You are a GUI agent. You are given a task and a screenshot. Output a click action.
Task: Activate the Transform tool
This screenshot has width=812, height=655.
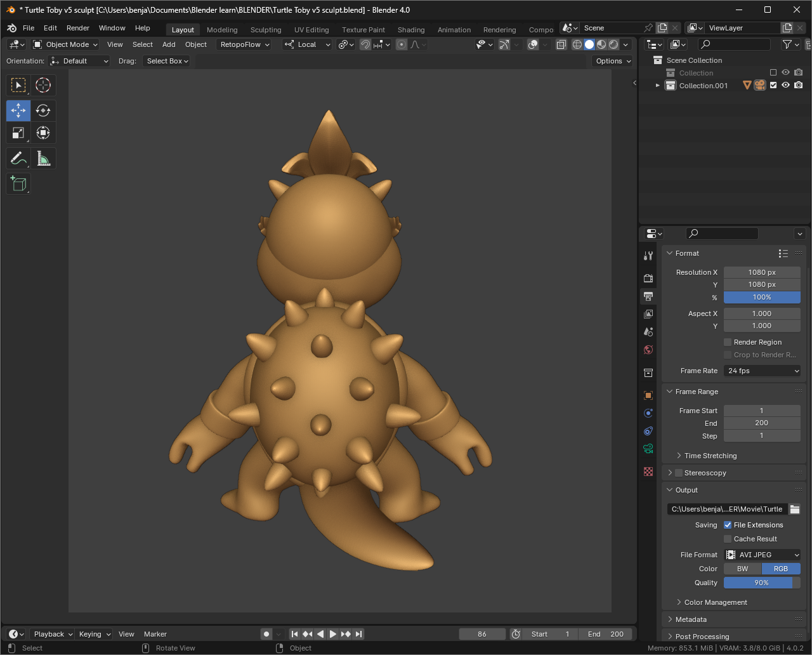[x=43, y=133]
